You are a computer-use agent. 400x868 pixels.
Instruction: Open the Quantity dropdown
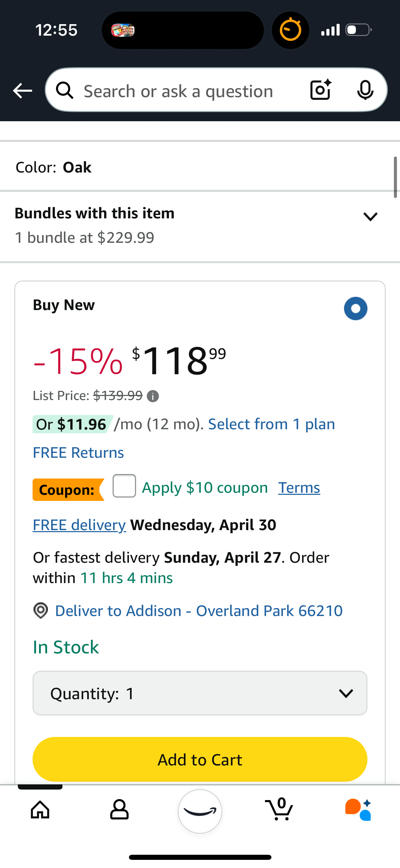[x=200, y=693]
